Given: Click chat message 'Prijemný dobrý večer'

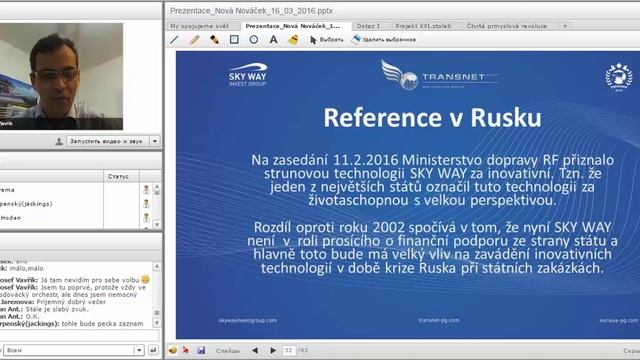Looking at the screenshot, I should [71, 302].
